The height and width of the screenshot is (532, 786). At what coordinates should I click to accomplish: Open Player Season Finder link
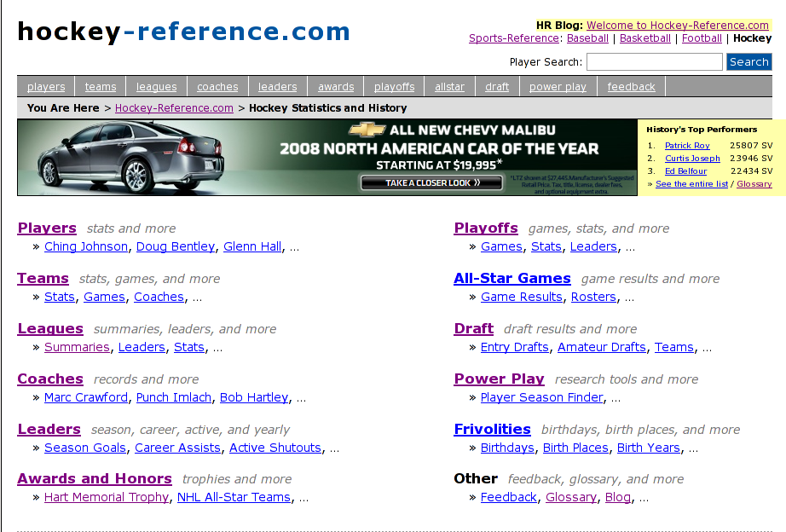pyautogui.click(x=542, y=397)
